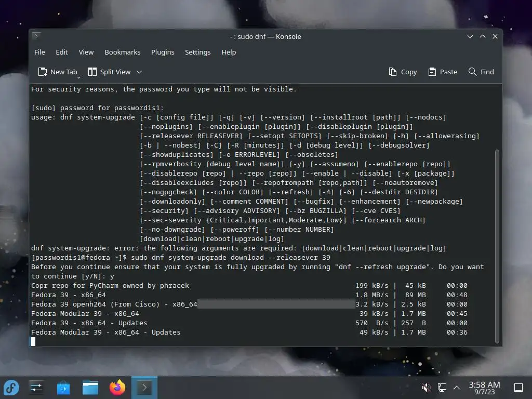This screenshot has width=532, height=399.
Task: Click the Paste toolbar button
Action: 443,72
